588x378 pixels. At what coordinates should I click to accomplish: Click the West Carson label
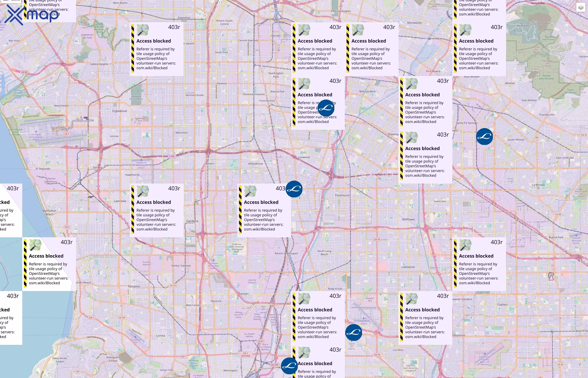(193, 305)
